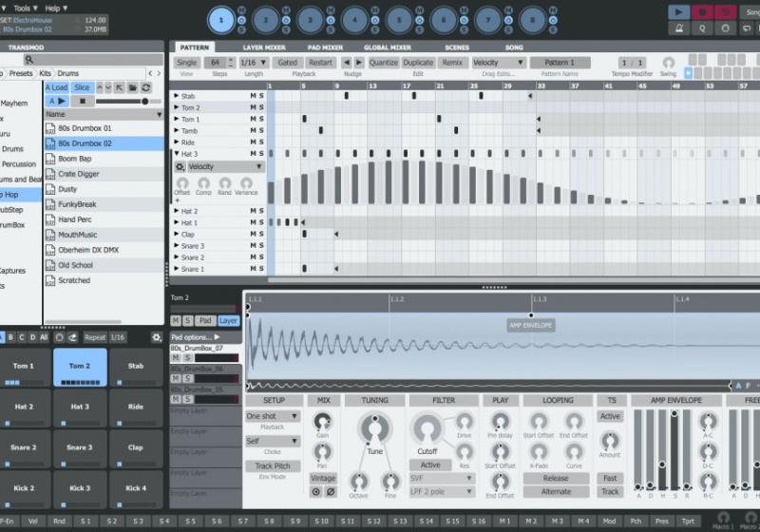
Task: Click the metronome icon in transport
Action: click(678, 28)
